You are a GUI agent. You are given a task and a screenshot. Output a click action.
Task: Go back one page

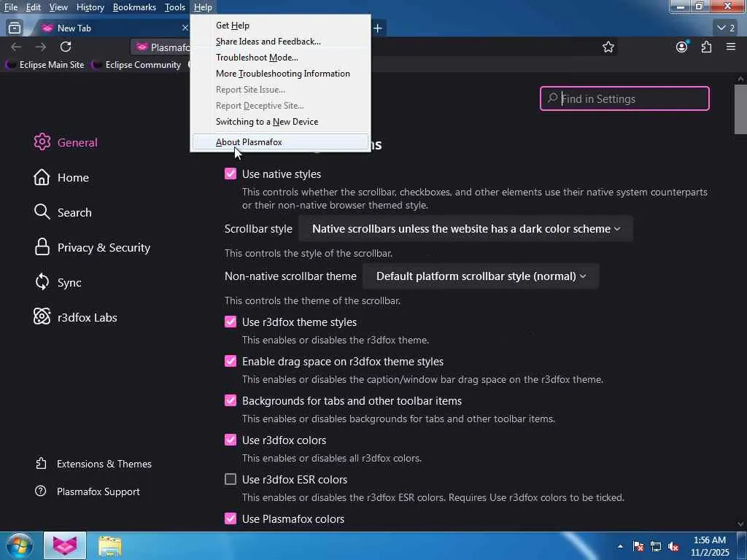coord(16,47)
